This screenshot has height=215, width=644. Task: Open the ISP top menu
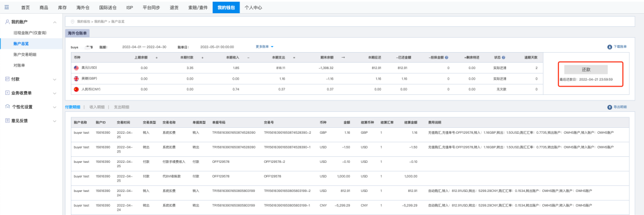tap(129, 7)
